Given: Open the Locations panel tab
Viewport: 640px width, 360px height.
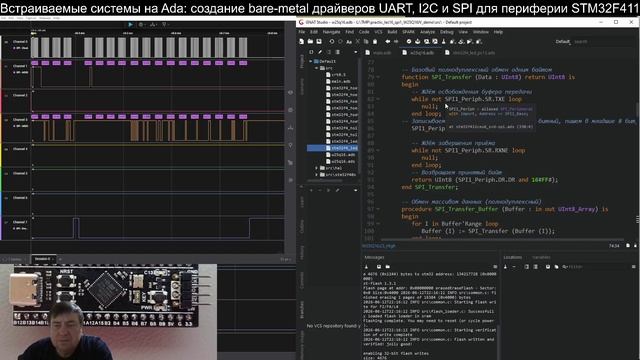Looking at the screenshot, I should pyautogui.click(x=513, y=257).
